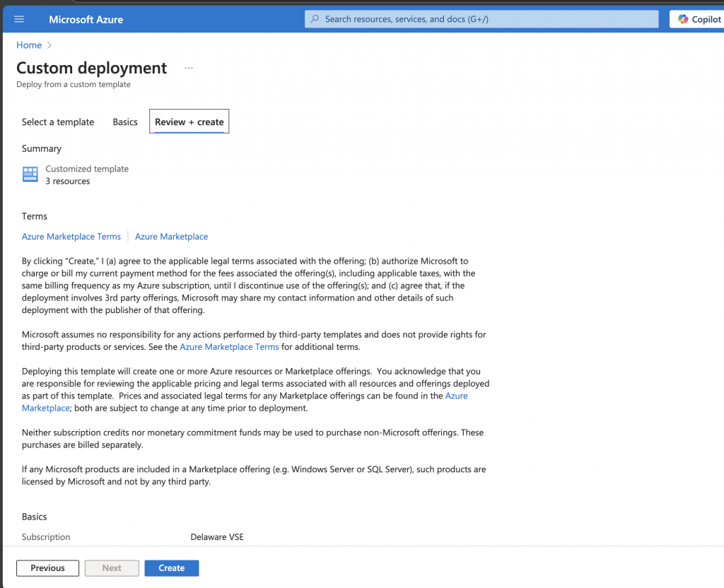This screenshot has width=724, height=588.
Task: Click the Custom deployment page title
Action: coord(91,68)
